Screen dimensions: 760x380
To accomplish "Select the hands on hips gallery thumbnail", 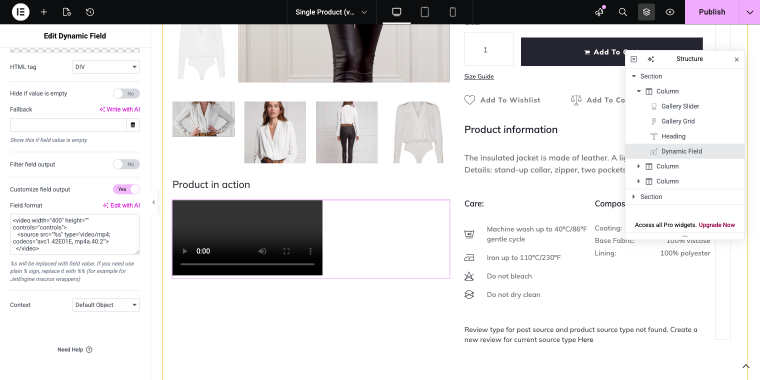I will coord(204,119).
